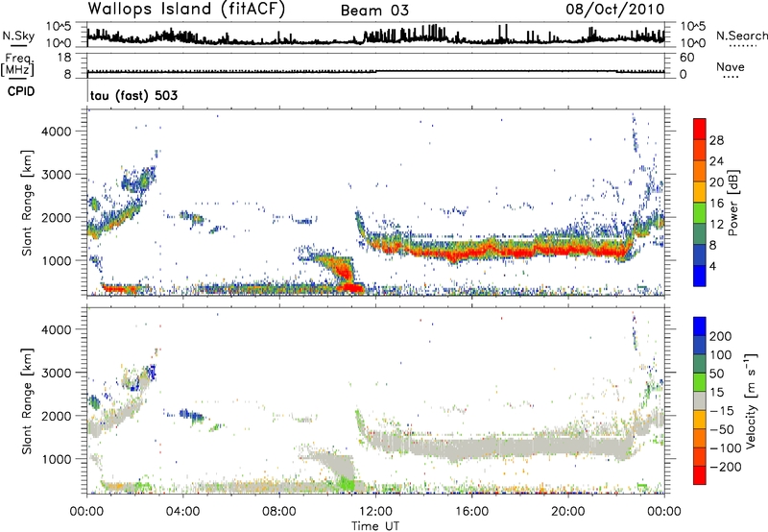This screenshot has height=532, width=768.
Task: Click the Power [dB] colorbar label
Action: point(733,203)
